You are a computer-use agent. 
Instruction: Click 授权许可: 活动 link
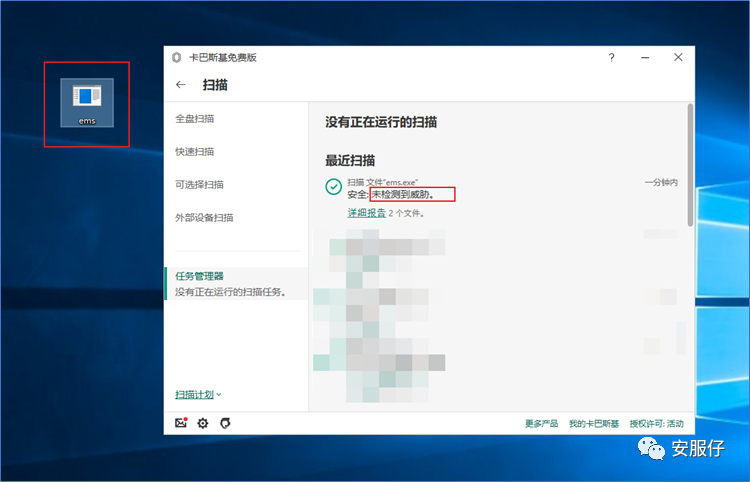coord(656,423)
